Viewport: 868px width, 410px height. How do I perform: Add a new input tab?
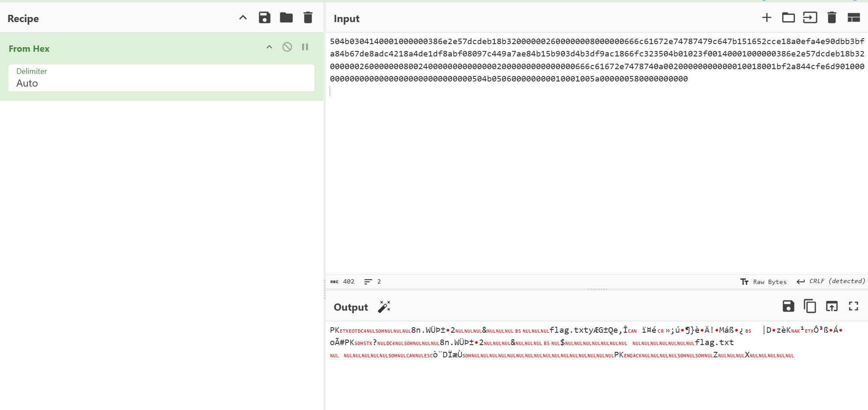(766, 18)
